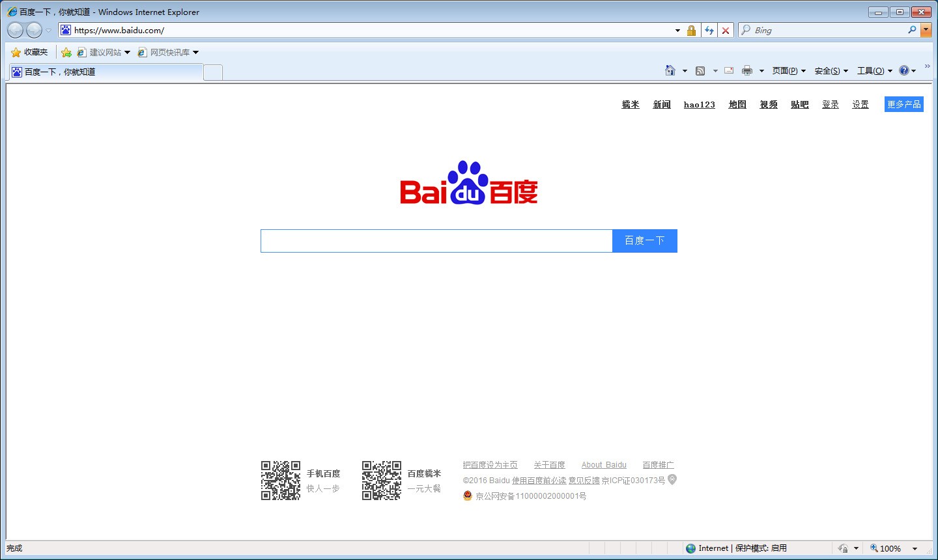The width and height of the screenshot is (938, 560).
Task: Click the Bing search box
Action: [827, 30]
